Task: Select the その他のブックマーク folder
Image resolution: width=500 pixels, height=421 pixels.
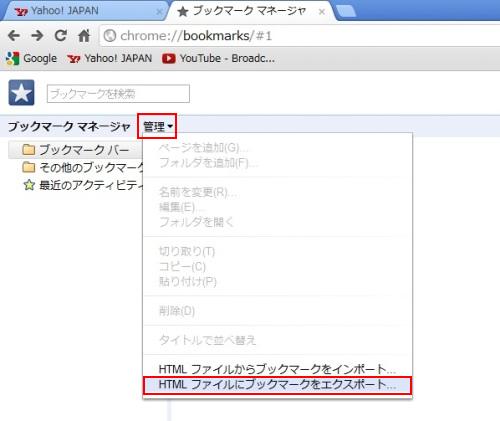Action: pos(83,167)
